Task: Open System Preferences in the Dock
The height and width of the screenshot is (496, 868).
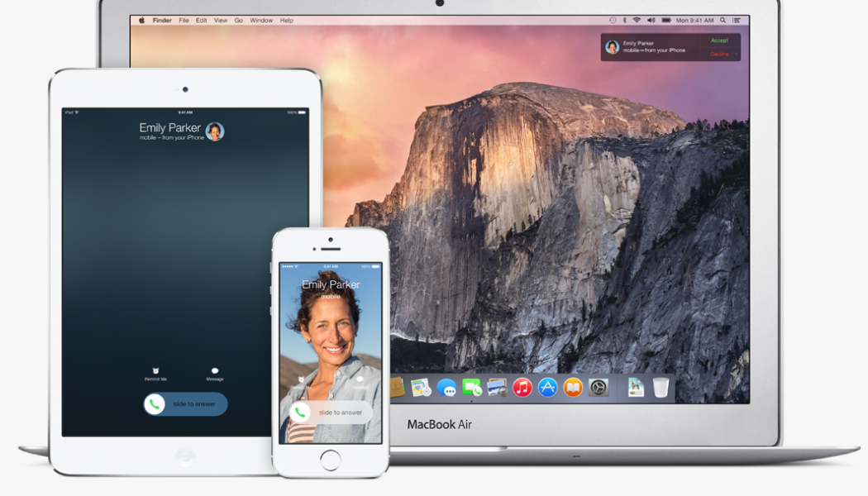Action: point(598,387)
